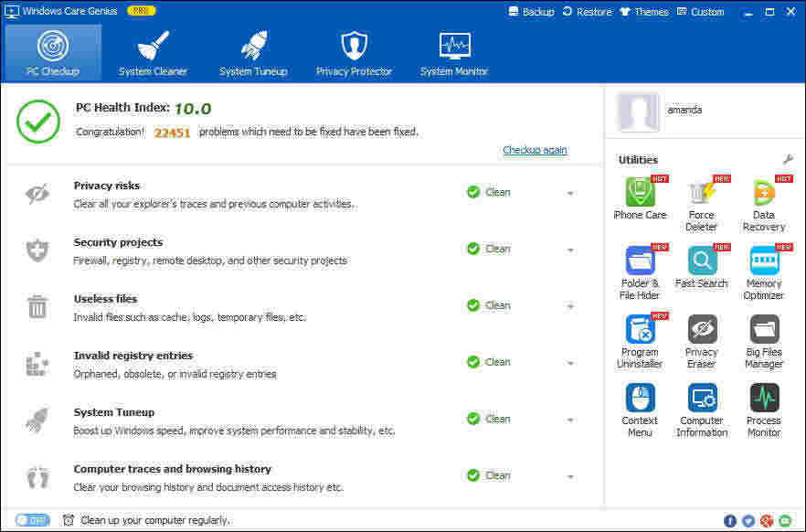The height and width of the screenshot is (532, 806).
Task: Expand the Security projects details arrow
Action: click(x=570, y=250)
